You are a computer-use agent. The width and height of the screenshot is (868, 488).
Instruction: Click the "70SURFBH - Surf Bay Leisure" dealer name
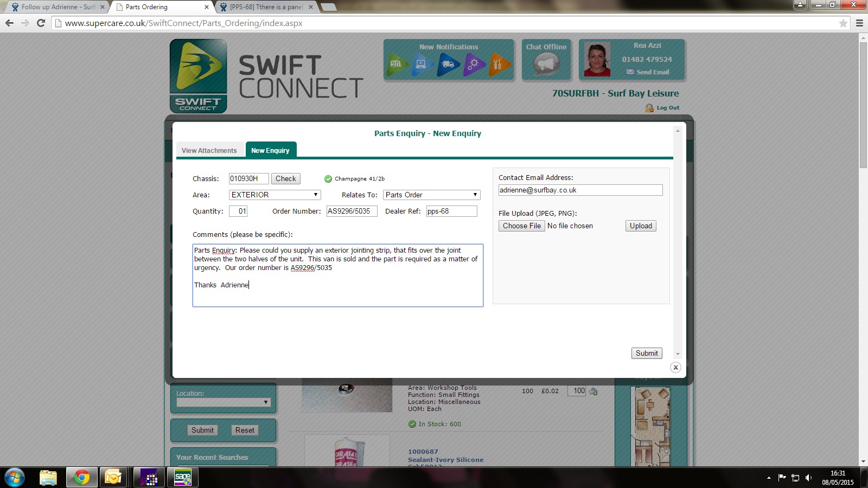point(616,93)
